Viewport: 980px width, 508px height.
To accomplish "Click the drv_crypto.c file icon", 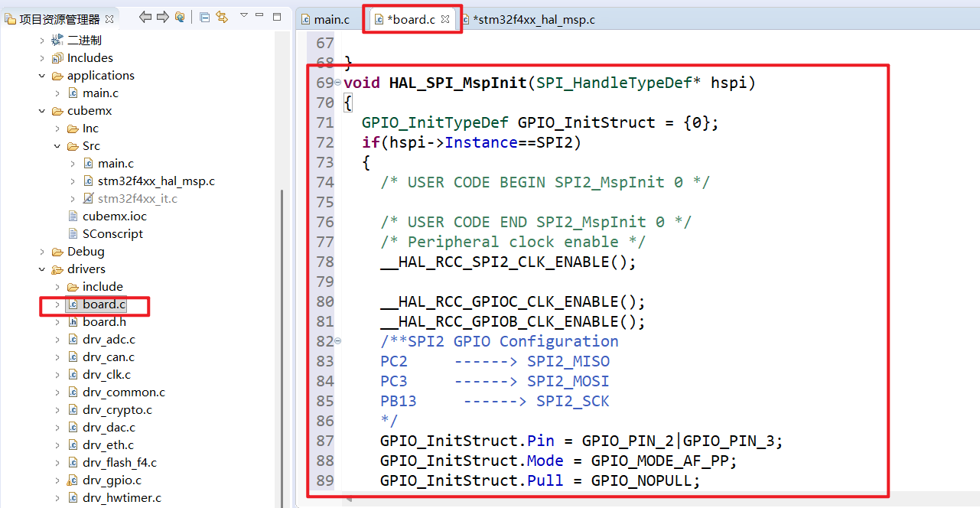I will 73,410.
